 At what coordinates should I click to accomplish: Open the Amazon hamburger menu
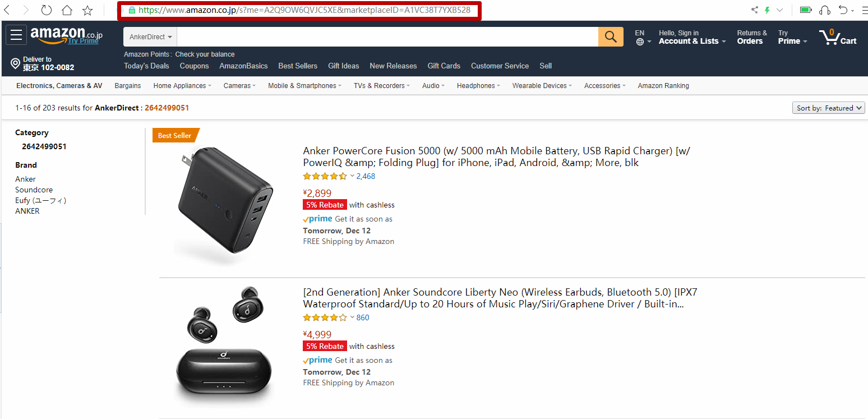click(16, 35)
